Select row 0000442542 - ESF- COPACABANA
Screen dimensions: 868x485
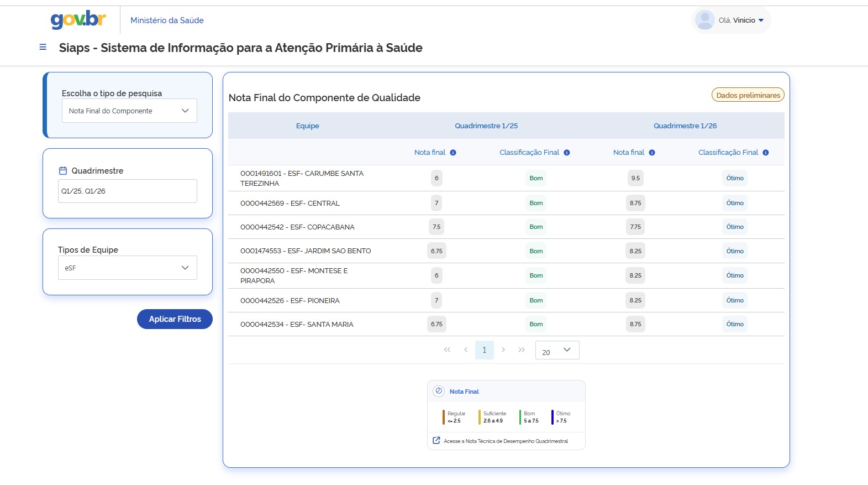click(x=506, y=227)
